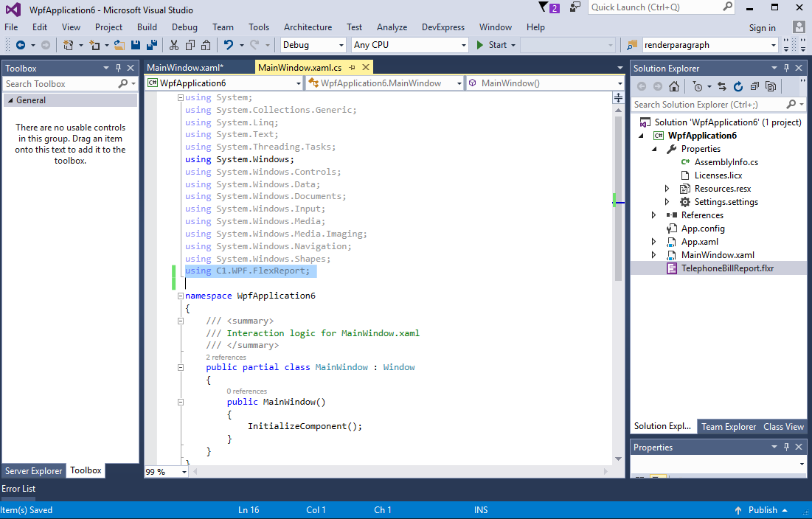This screenshot has width=812, height=519.
Task: Click the Solution Explorer auto-hide pin icon
Action: tap(786, 68)
